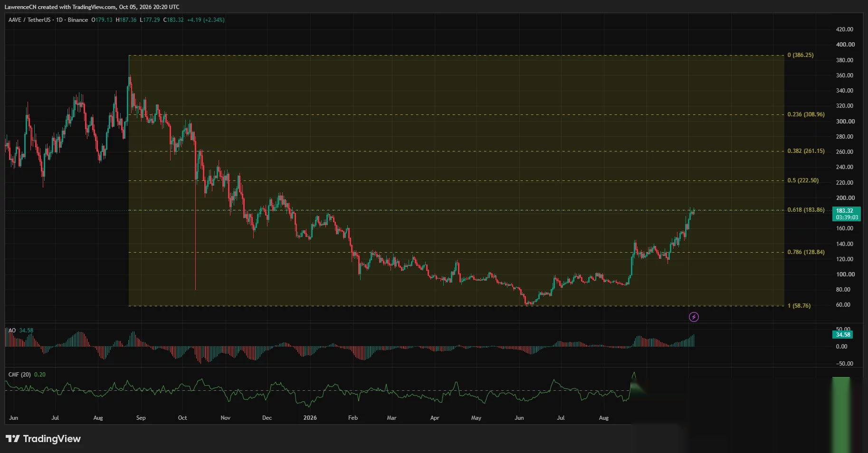Click the 1 (58.76) bottom Fibonacci label
Image resolution: width=868 pixels, height=453 pixels.
click(x=799, y=306)
